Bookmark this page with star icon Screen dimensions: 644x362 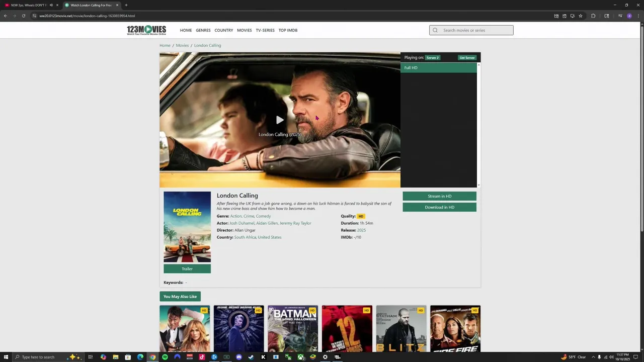click(580, 16)
